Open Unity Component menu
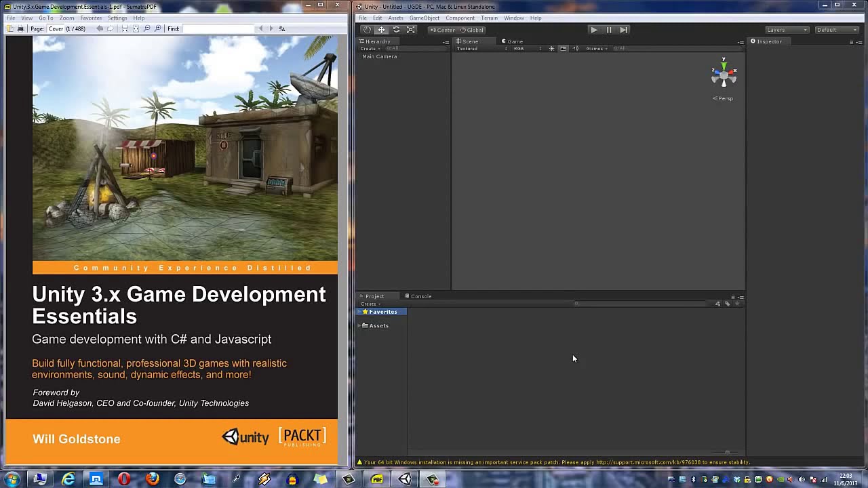Screen dimensions: 868x488 coord(460,18)
